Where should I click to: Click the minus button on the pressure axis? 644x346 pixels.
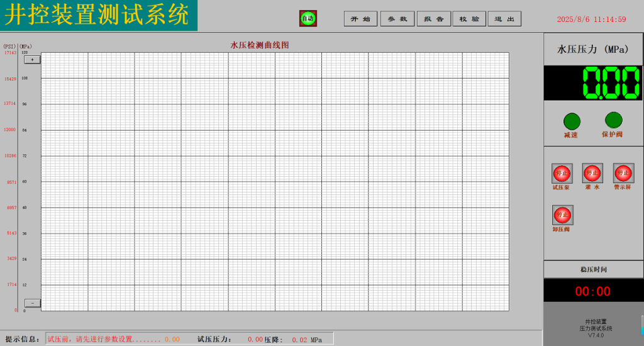(32, 303)
